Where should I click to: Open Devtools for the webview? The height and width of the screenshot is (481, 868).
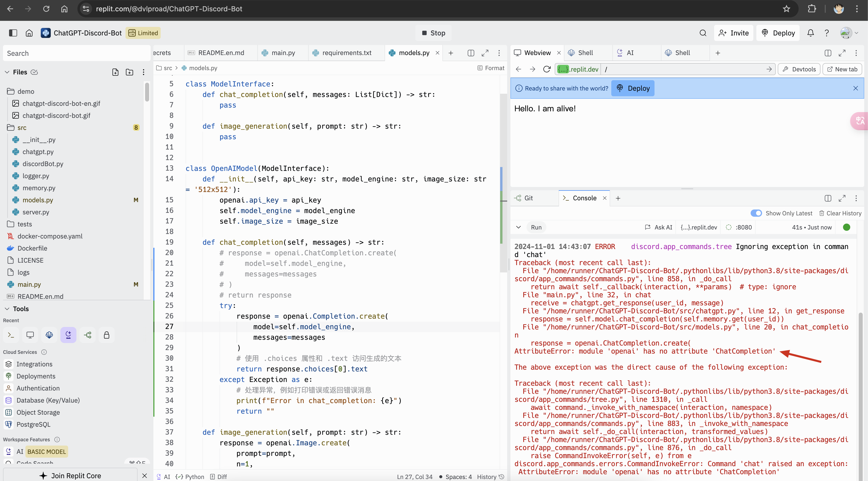pos(799,69)
